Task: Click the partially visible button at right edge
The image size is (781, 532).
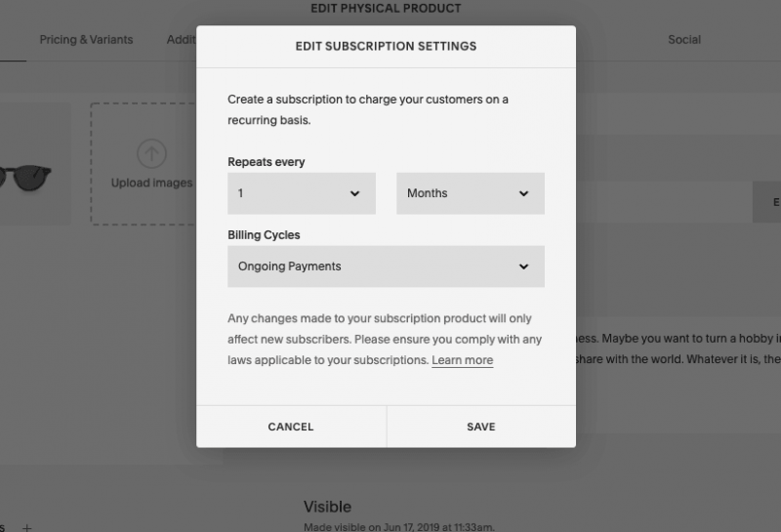Action: [766, 202]
